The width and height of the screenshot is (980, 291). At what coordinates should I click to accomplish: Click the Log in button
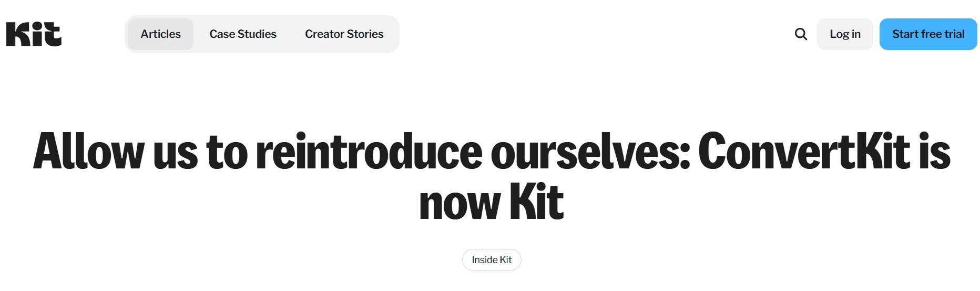click(845, 34)
